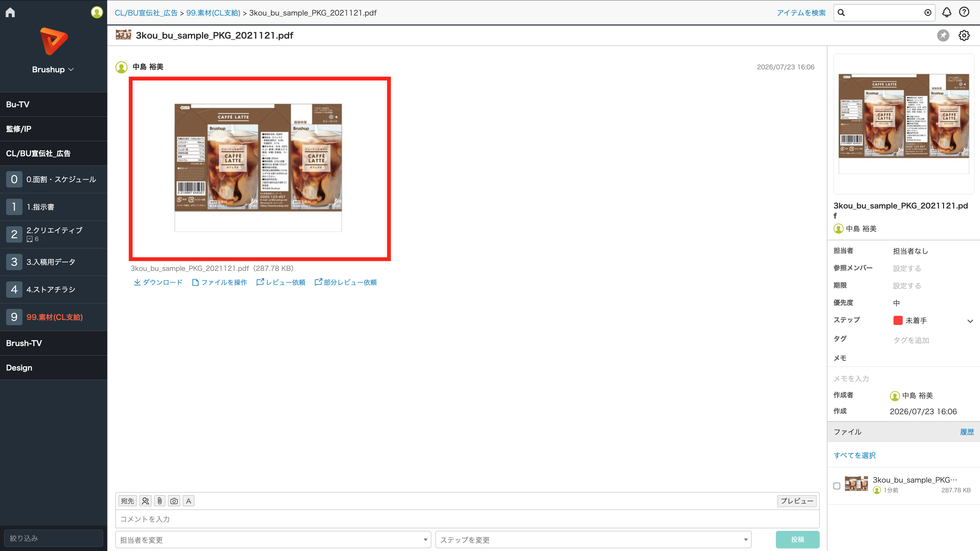The width and height of the screenshot is (980, 551).
Task: Focus the コメントを入力 comment field
Action: [x=467, y=519]
